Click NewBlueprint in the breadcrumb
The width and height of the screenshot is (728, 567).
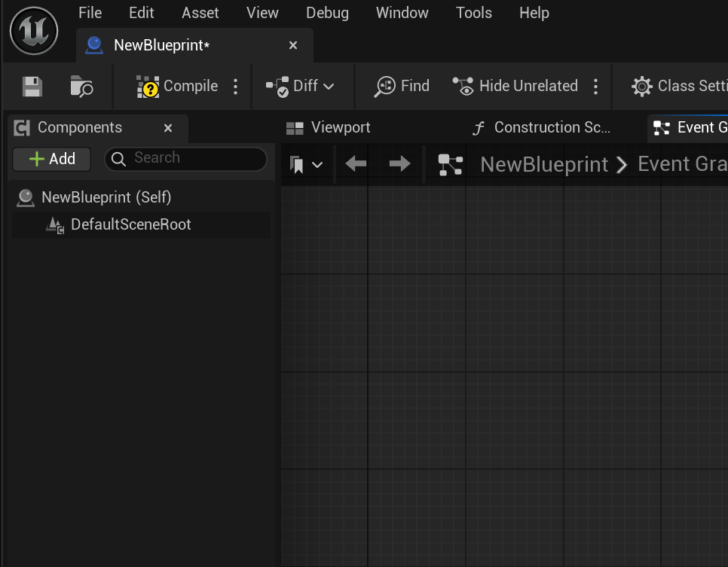click(x=544, y=165)
